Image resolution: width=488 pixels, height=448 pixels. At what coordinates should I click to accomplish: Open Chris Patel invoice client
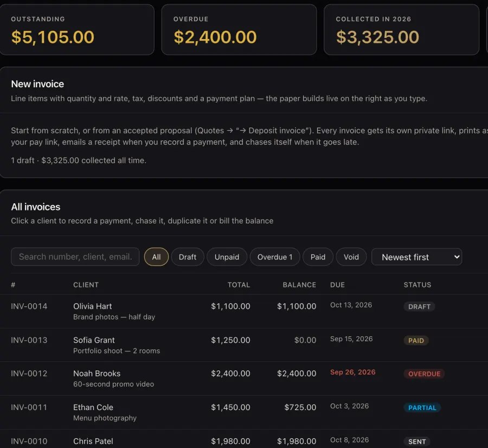93,441
